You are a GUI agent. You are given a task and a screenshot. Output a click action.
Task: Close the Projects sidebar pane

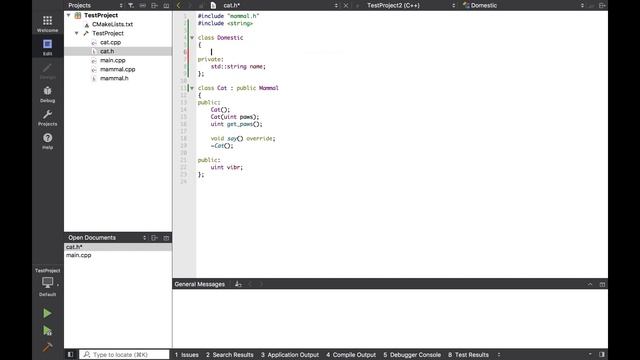pyautogui.click(x=166, y=5)
